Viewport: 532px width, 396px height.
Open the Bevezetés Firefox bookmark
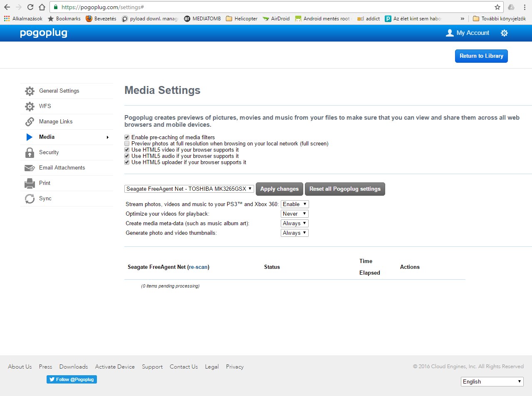tap(101, 19)
